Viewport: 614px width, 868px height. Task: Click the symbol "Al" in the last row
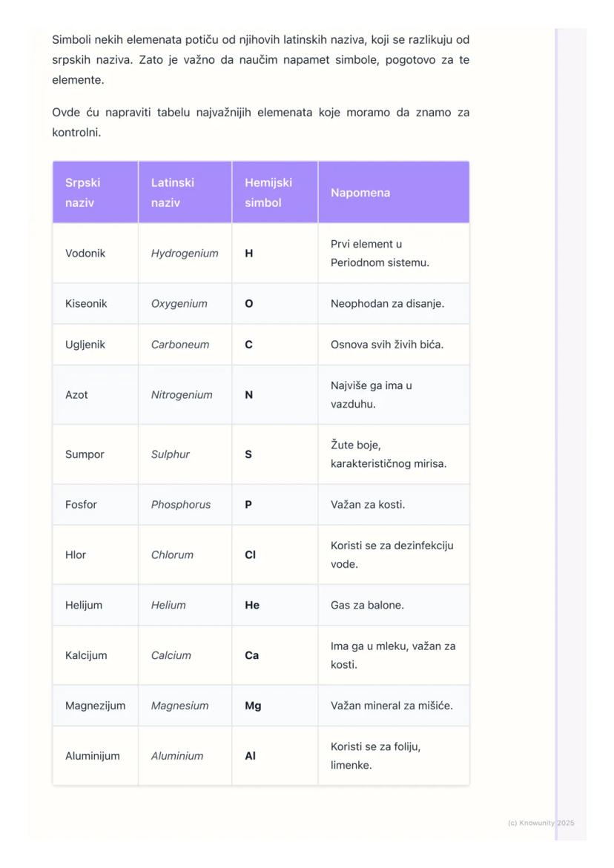coord(250,757)
